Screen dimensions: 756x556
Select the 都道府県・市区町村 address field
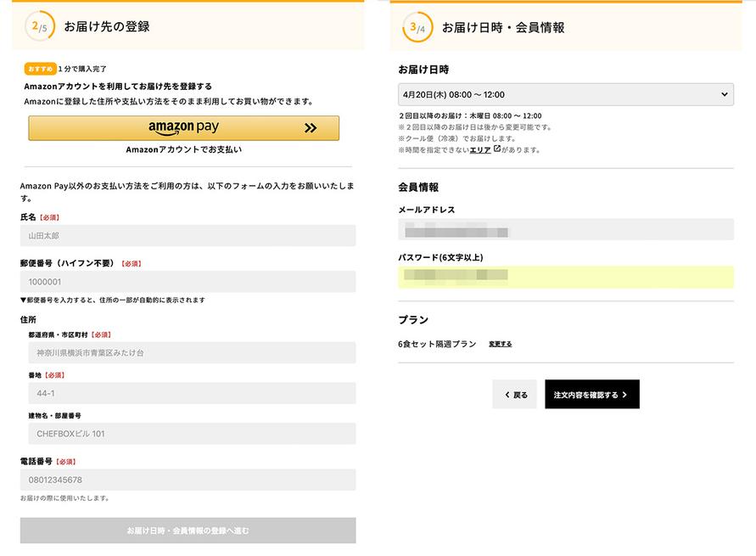pos(192,352)
